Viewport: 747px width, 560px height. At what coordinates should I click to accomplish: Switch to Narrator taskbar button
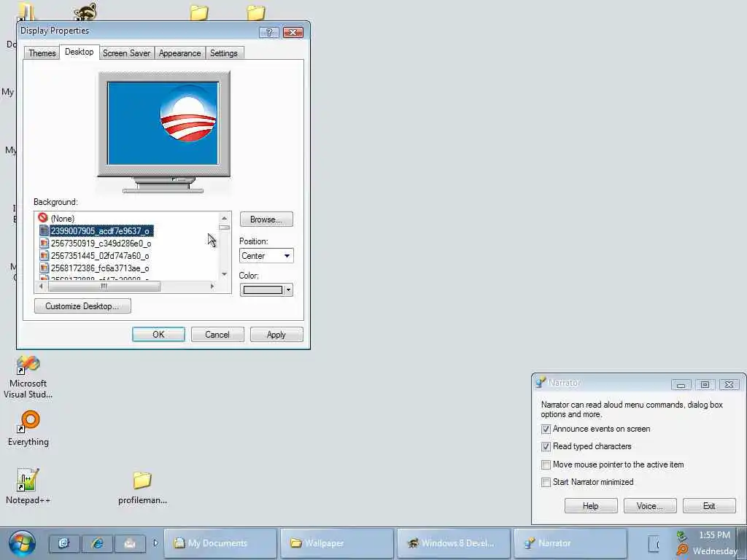point(570,542)
